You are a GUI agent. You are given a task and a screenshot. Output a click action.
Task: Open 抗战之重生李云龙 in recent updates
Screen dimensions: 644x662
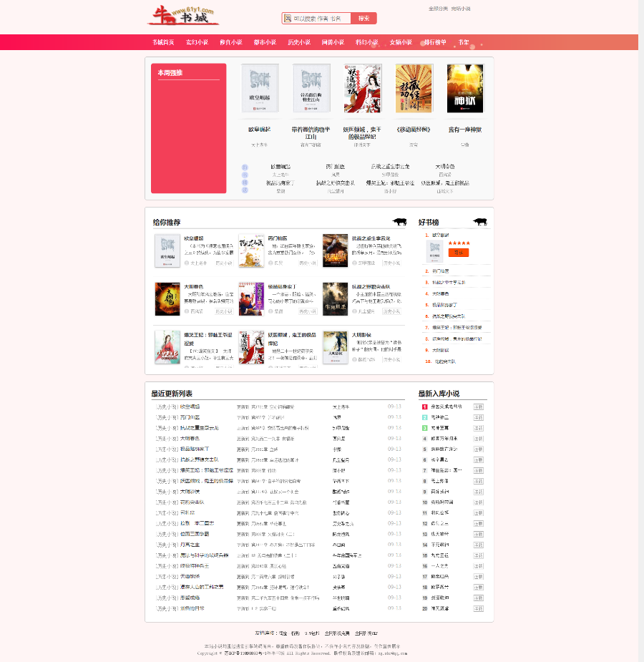coord(200,428)
